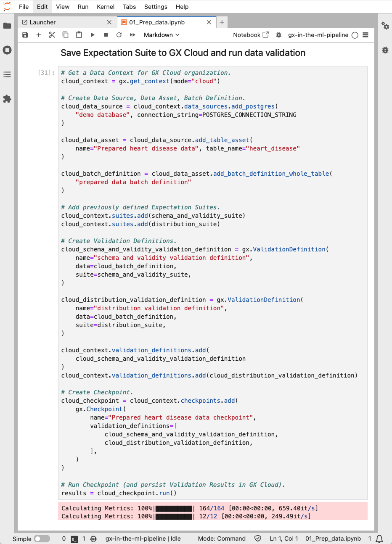Viewport: 392px width, 544px height.
Task: Open the File menu
Action: click(x=24, y=7)
